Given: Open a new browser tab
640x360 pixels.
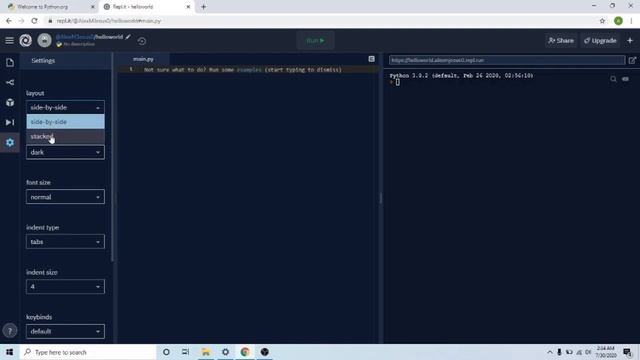Looking at the screenshot, I should pos(203,7).
